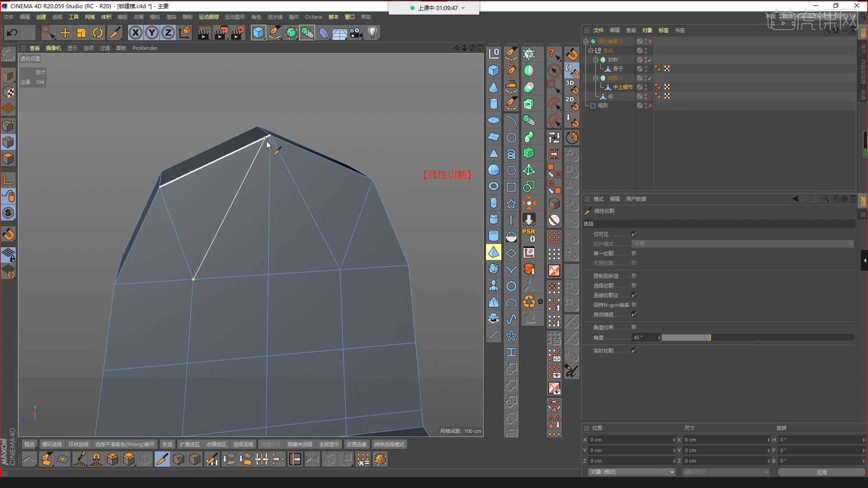Viewport: 868px width, 488px height.
Task: Toggle 仅可见 checkbox
Action: pyautogui.click(x=634, y=234)
